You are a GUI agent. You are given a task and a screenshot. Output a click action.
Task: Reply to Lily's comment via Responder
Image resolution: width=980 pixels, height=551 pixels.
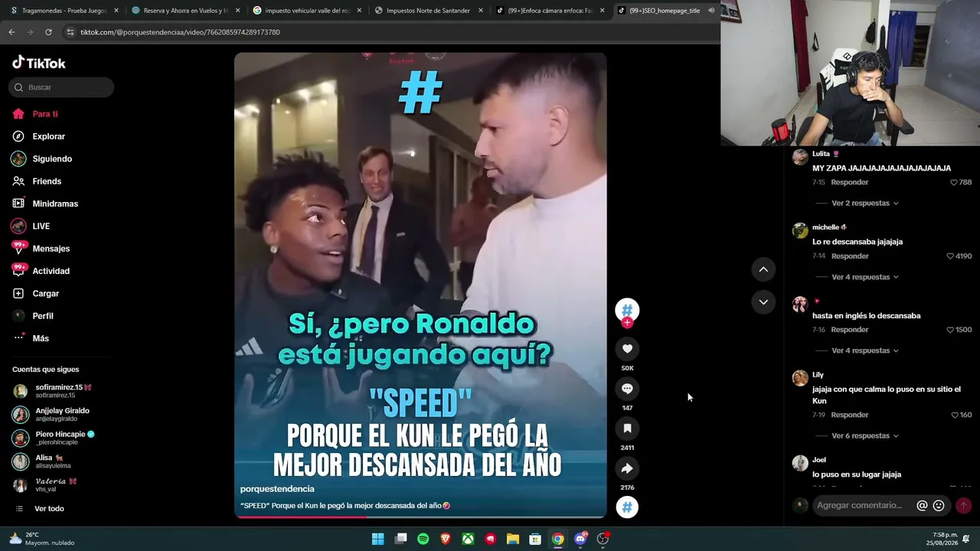click(x=850, y=416)
